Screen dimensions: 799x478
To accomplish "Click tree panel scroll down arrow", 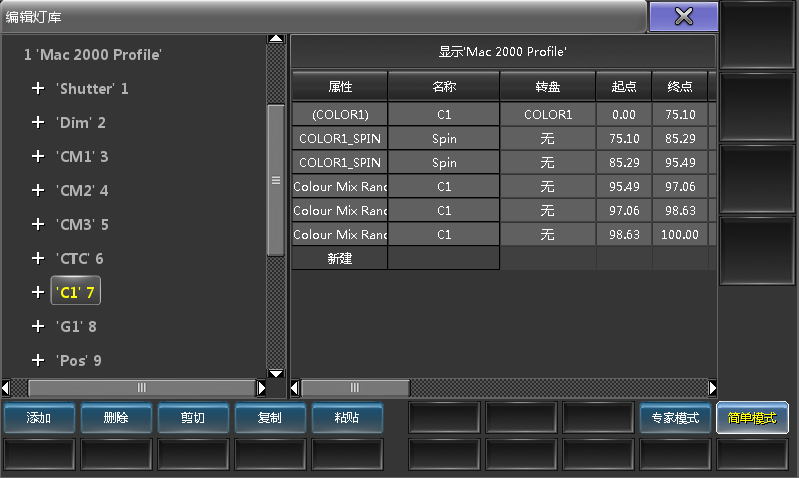I will coord(276,374).
